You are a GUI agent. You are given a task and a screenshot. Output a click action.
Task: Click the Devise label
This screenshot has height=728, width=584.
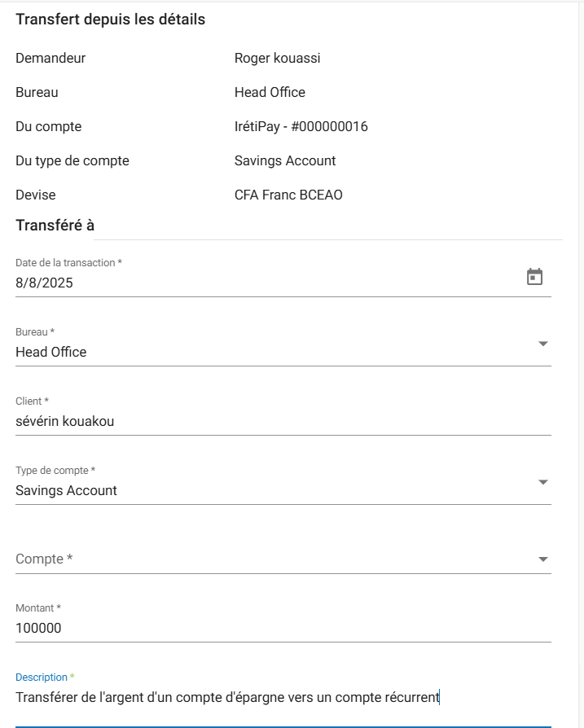point(36,195)
